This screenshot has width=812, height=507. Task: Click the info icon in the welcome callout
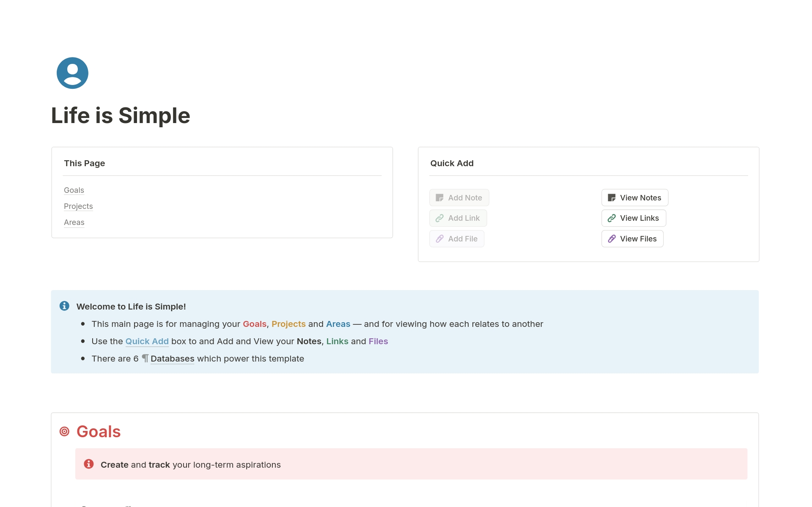pos(64,306)
